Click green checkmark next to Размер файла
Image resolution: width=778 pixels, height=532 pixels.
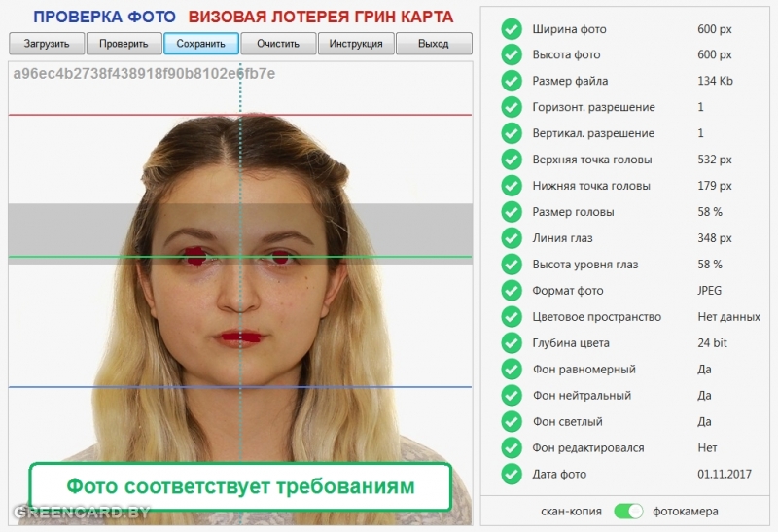(512, 81)
